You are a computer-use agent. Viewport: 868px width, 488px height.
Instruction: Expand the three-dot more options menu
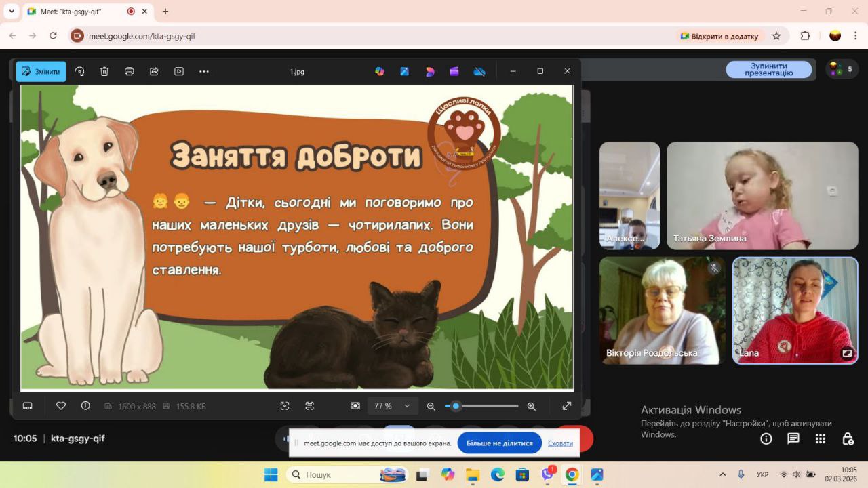[204, 71]
